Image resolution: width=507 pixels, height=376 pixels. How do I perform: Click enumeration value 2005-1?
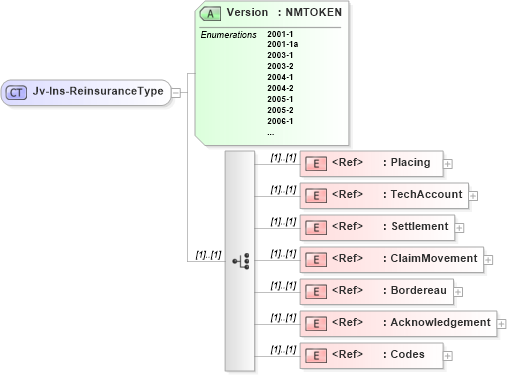click(280, 99)
